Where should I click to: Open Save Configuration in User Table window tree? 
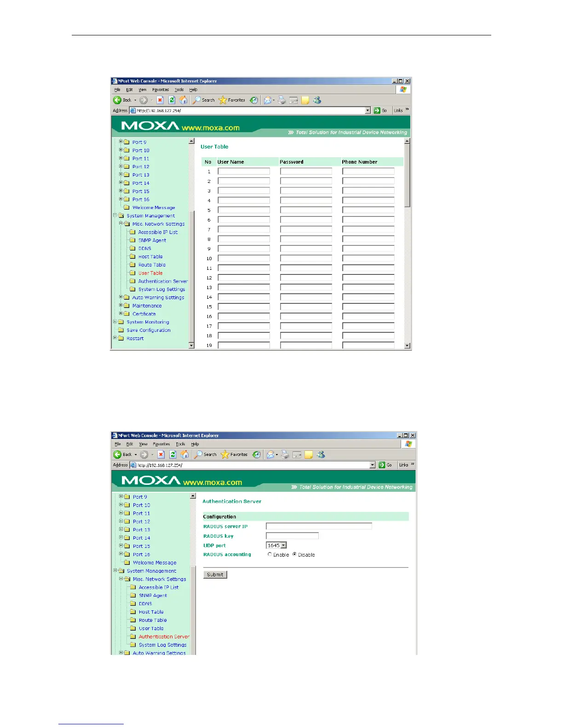pyautogui.click(x=149, y=330)
